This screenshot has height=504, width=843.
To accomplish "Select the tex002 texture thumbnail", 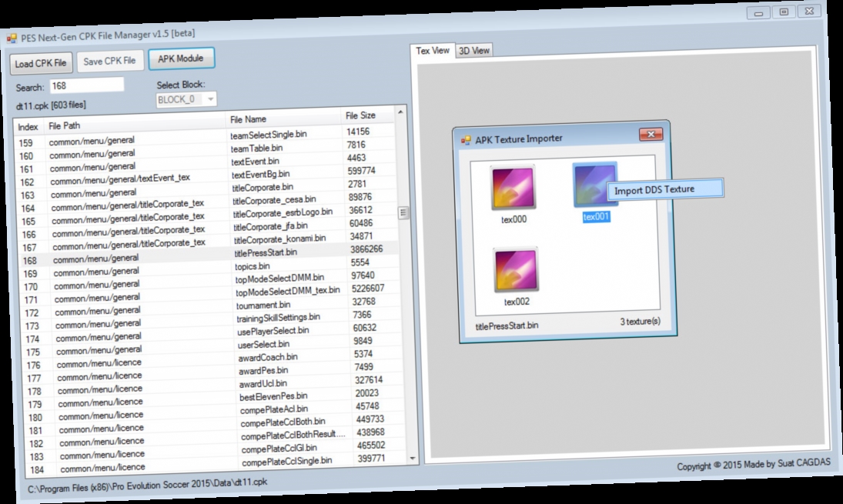I will (x=514, y=268).
